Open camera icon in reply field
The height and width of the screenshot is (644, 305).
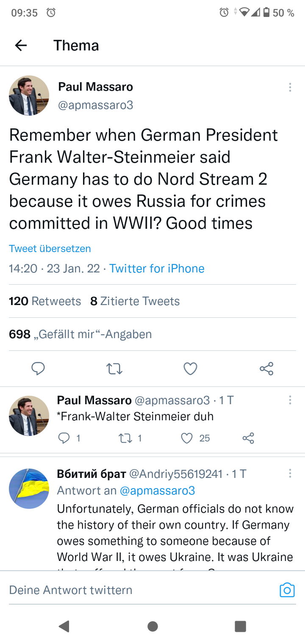(x=287, y=590)
